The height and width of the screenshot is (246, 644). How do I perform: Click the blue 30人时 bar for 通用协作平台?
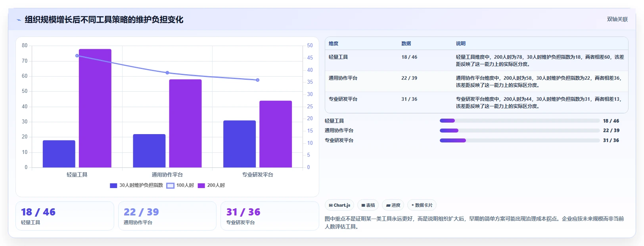click(149, 151)
